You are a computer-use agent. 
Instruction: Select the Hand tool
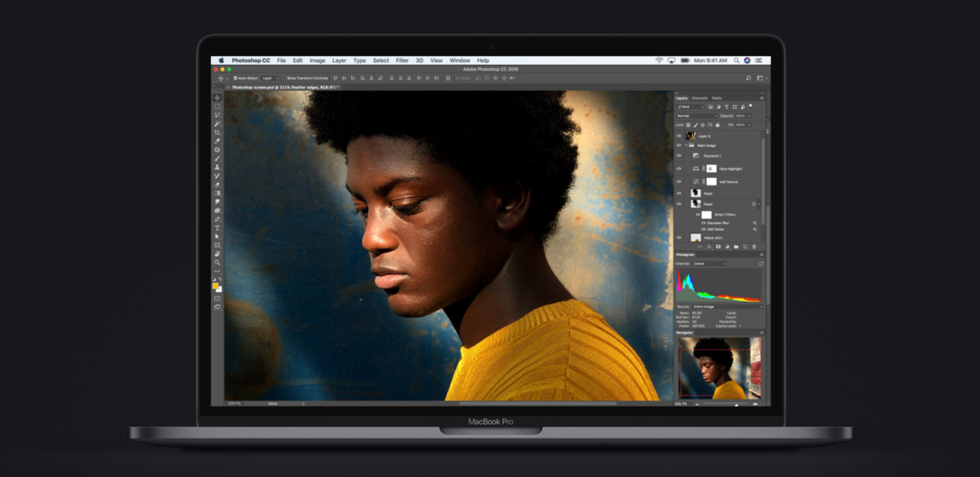217,254
